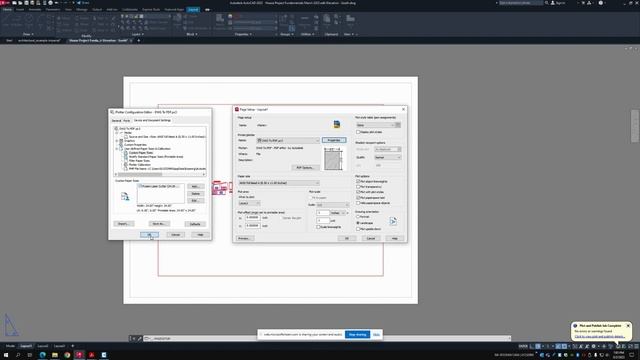The height and width of the screenshot is (360, 640).
Task: Open the Insert ribbon tab
Action: click(20, 9)
